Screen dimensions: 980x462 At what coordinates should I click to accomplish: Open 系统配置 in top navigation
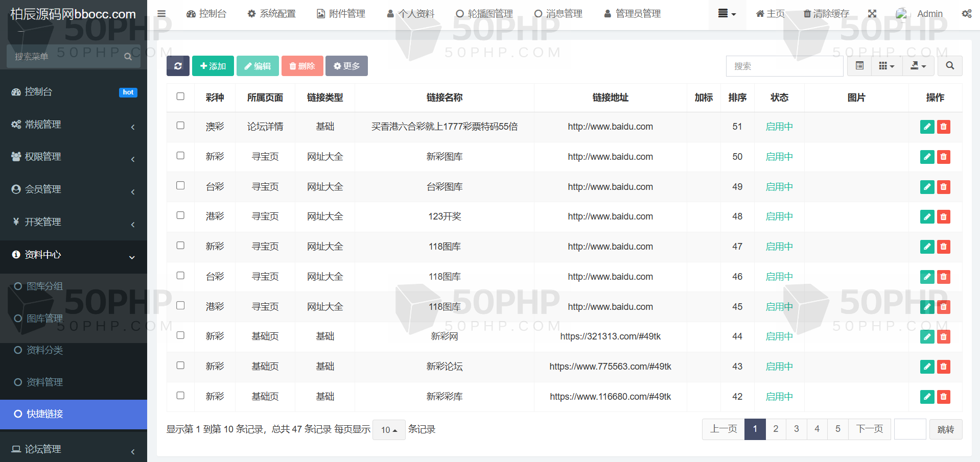pos(271,14)
